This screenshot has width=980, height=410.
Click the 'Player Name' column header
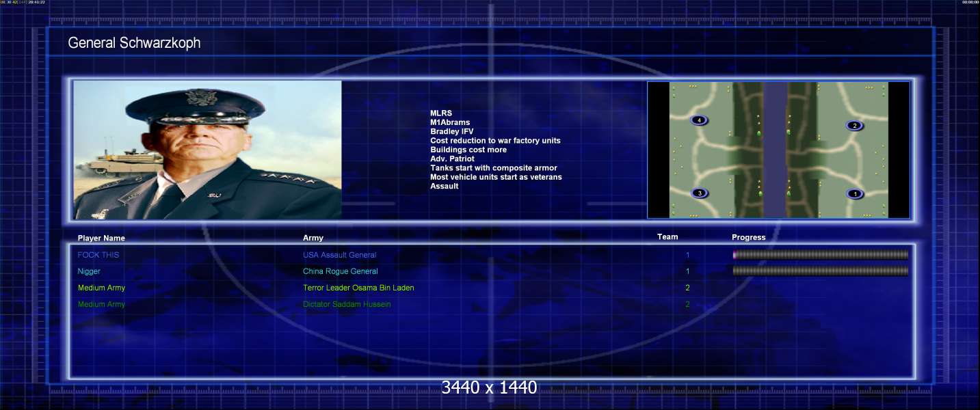[x=101, y=238]
